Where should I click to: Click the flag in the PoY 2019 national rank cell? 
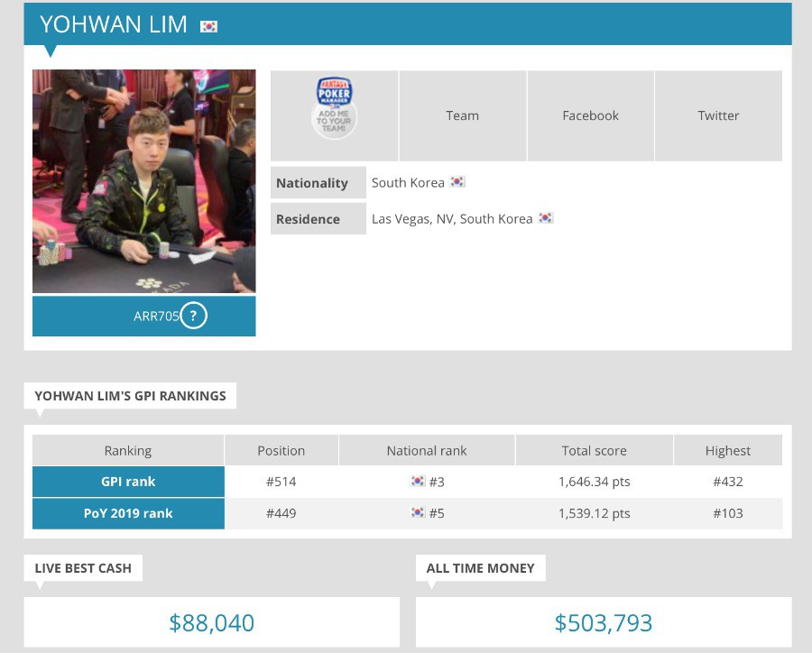pos(418,512)
